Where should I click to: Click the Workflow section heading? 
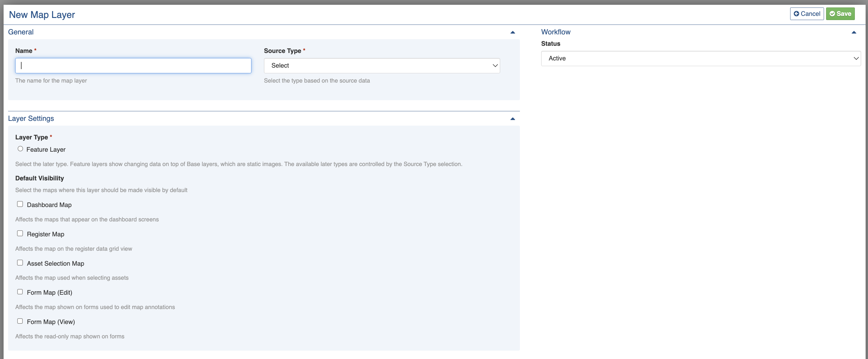pyautogui.click(x=556, y=32)
